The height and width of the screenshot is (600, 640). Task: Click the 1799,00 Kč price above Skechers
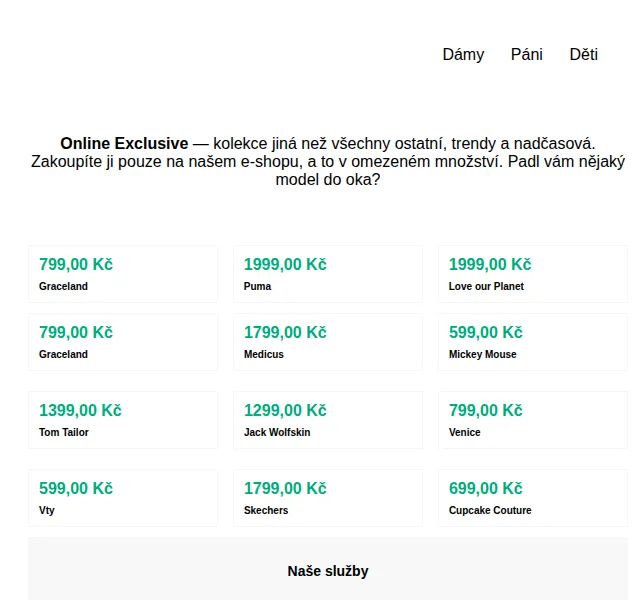point(285,489)
